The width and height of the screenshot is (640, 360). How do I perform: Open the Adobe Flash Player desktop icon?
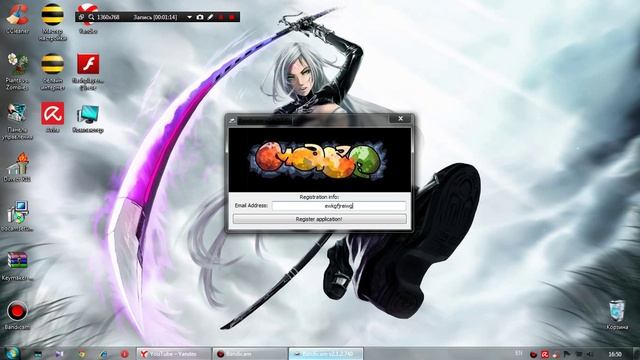pos(88,70)
